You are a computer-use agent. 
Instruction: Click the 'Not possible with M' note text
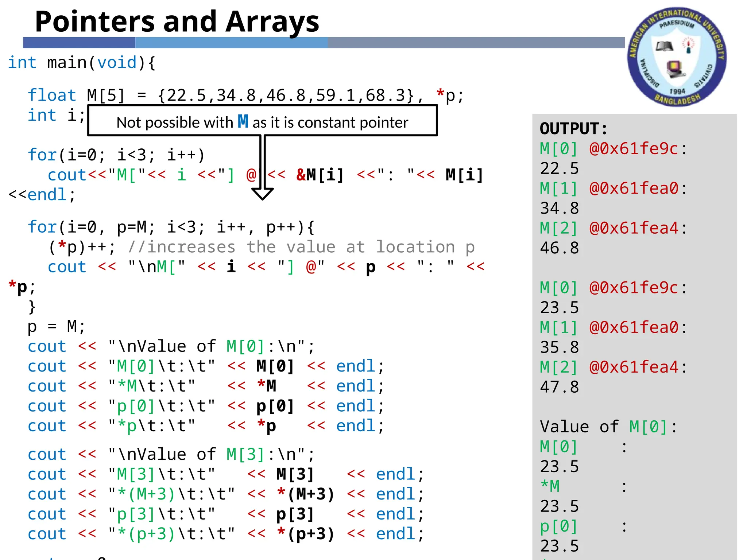coord(262,122)
